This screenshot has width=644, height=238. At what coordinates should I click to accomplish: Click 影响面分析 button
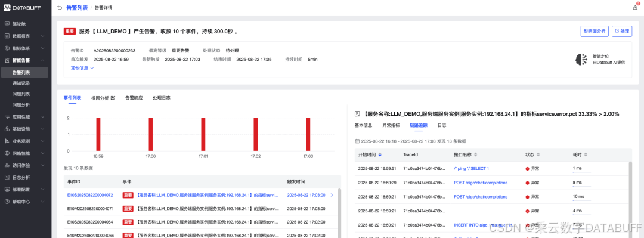point(595,31)
